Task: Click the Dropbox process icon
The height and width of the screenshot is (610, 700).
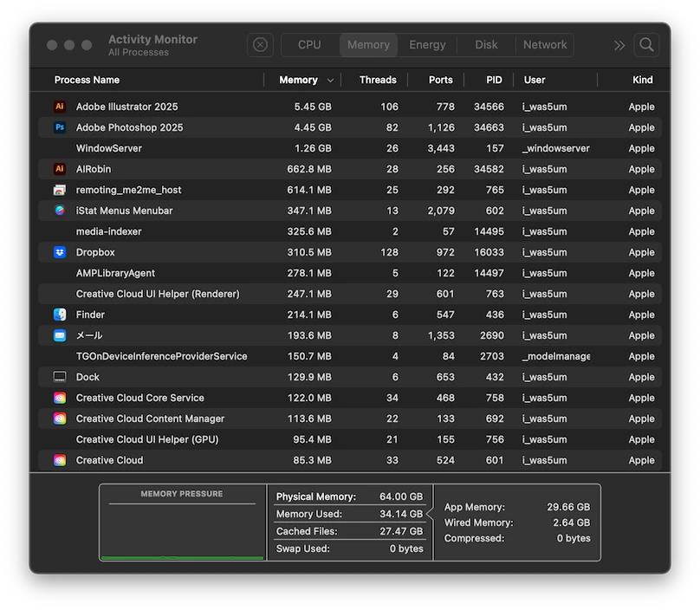Action: pyautogui.click(x=60, y=252)
